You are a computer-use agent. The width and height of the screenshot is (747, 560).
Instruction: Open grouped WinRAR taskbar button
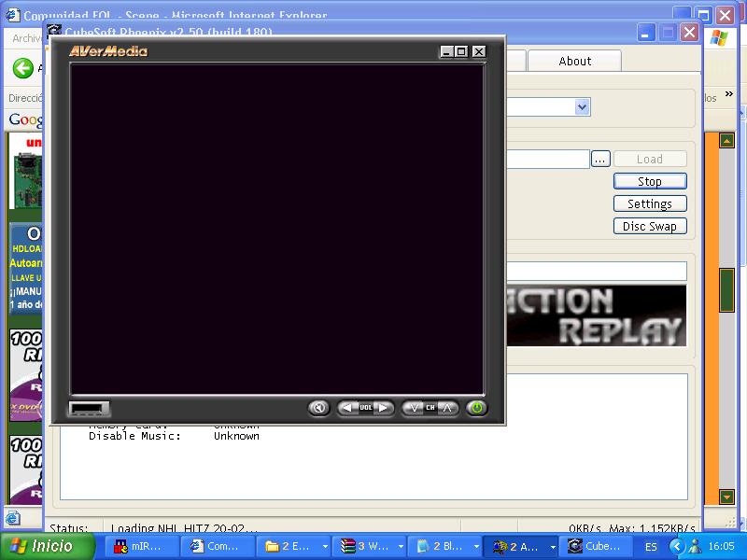click(369, 546)
